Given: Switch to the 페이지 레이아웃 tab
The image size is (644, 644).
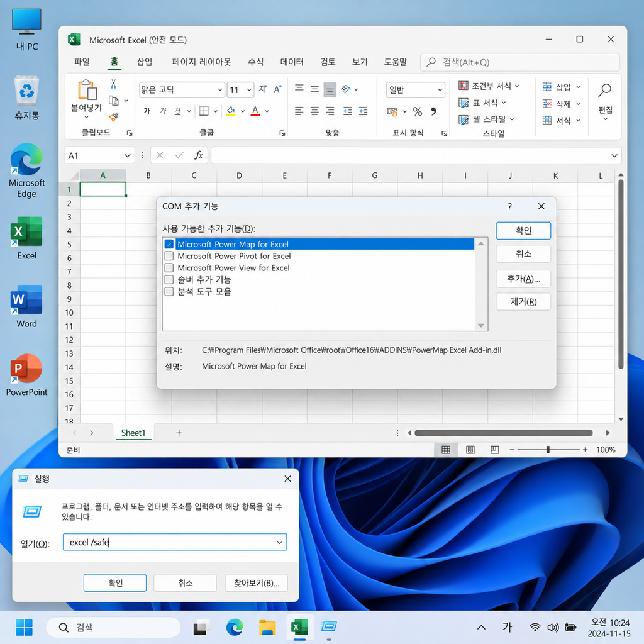Looking at the screenshot, I should tap(201, 62).
